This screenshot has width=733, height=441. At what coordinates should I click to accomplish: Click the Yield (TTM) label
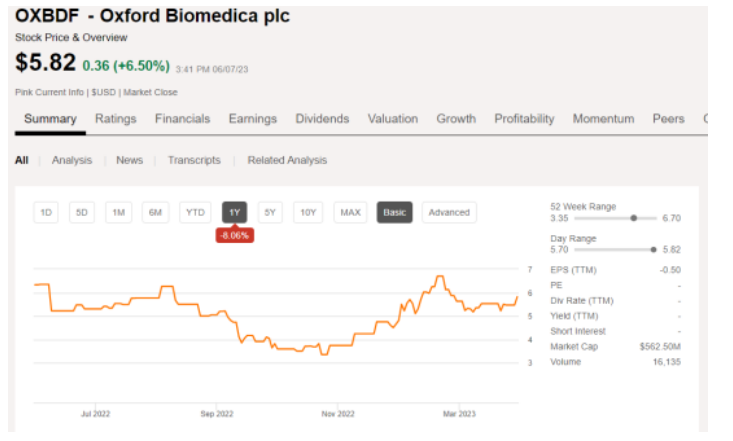pos(574,316)
